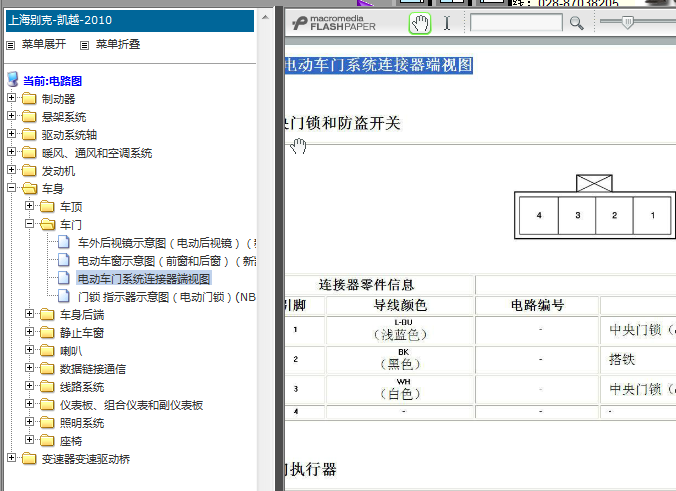Expand the 车顶 tree node

tap(29, 206)
